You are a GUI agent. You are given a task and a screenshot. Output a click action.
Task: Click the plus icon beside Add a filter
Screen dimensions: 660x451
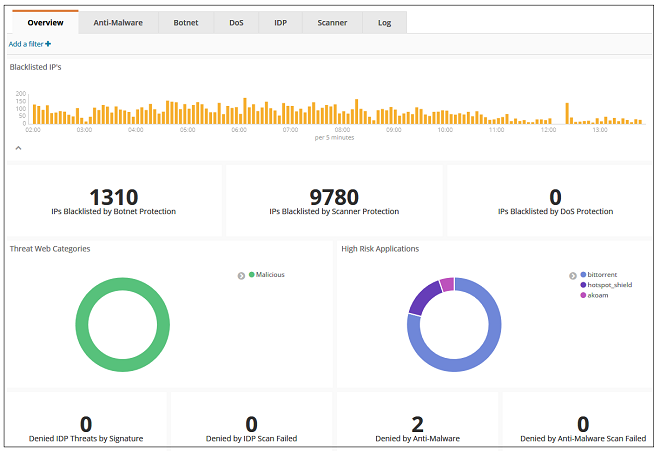[48, 44]
